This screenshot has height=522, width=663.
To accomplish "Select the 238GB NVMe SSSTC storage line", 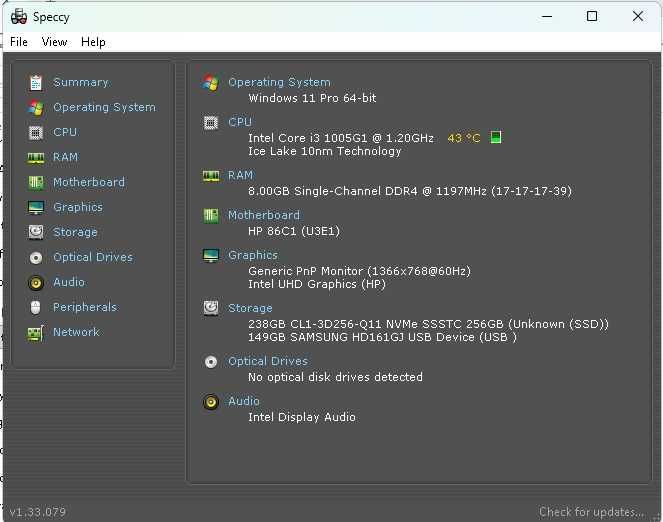I will pos(428,324).
